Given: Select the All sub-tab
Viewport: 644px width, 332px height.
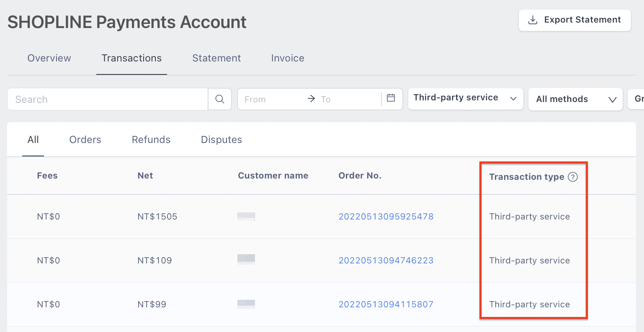Looking at the screenshot, I should click(33, 140).
